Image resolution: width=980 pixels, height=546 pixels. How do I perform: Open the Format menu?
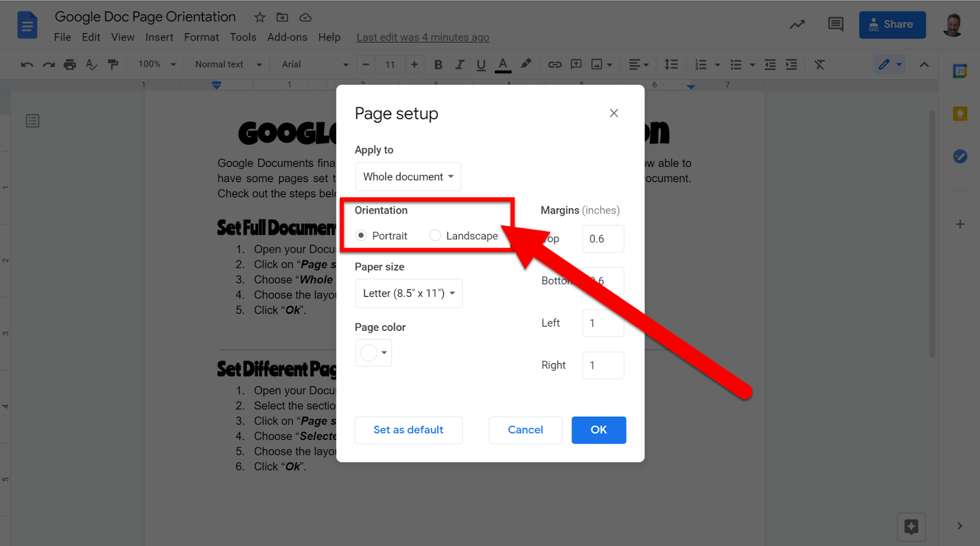[x=202, y=37]
